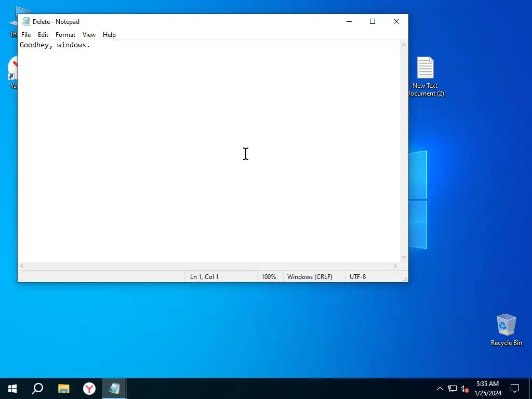This screenshot has height=399, width=532.
Task: Select the Recycle Bin desktop icon
Action: [506, 330]
